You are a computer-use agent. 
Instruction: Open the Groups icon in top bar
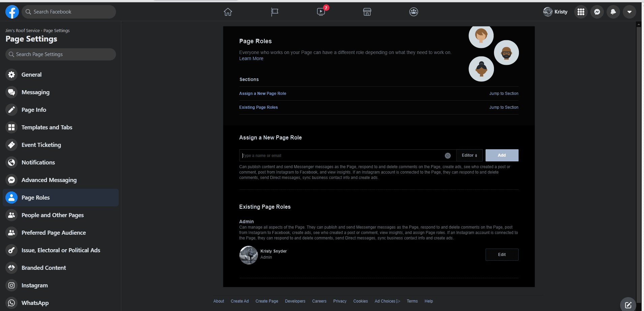(414, 12)
